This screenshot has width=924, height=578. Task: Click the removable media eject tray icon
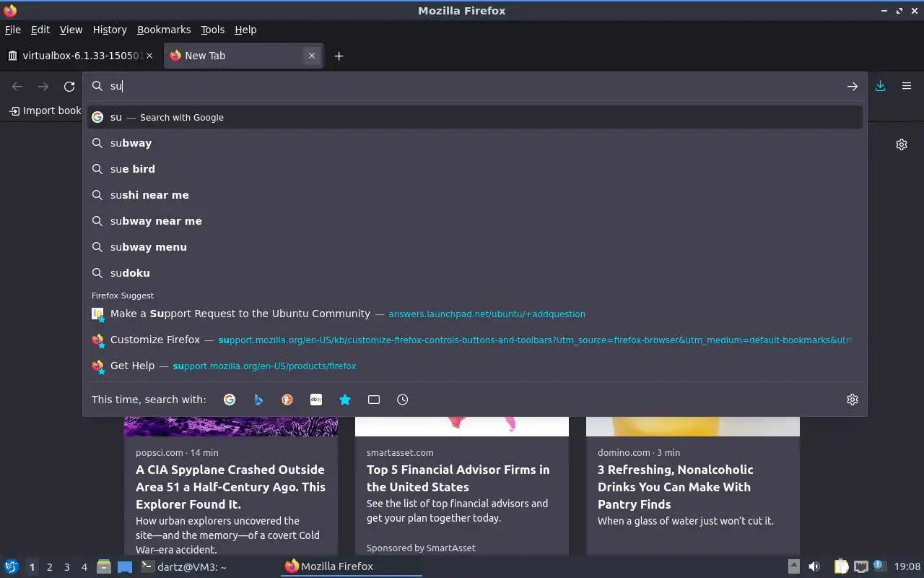[793, 566]
